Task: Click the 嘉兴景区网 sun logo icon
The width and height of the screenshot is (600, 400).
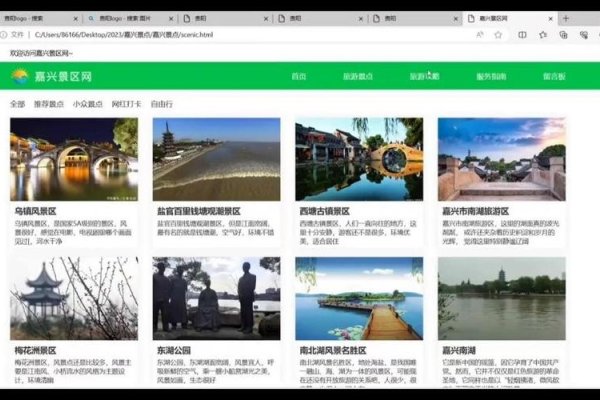Action: pyautogui.click(x=20, y=76)
